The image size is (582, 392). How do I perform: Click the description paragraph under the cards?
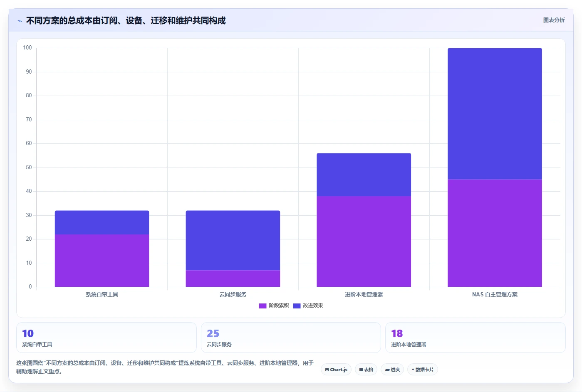tap(165, 367)
